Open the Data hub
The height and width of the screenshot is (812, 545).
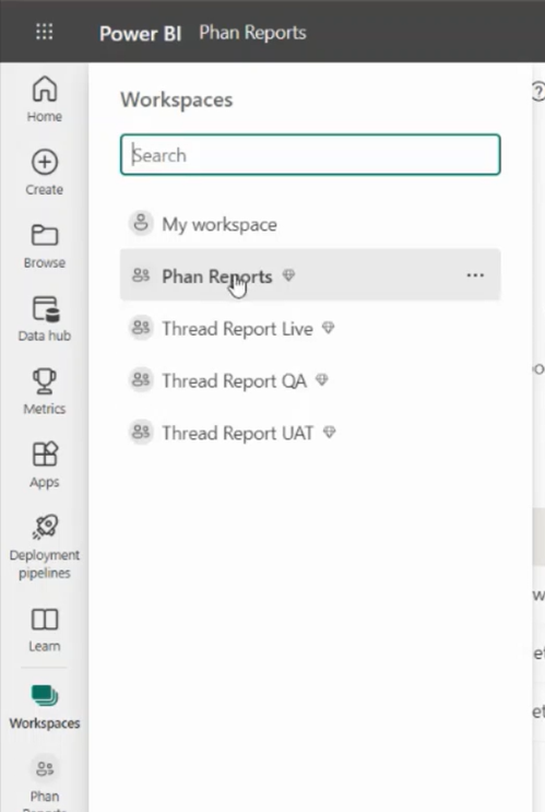(45, 319)
